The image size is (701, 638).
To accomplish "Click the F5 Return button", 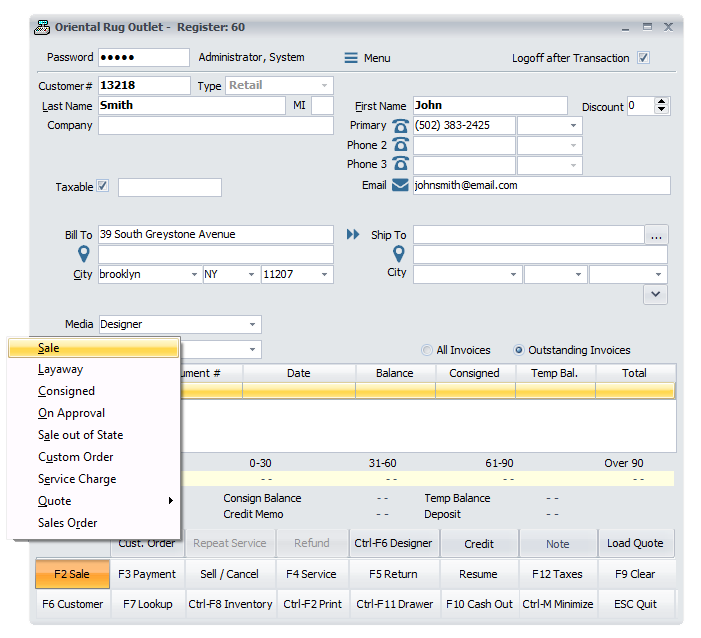I will [393, 574].
